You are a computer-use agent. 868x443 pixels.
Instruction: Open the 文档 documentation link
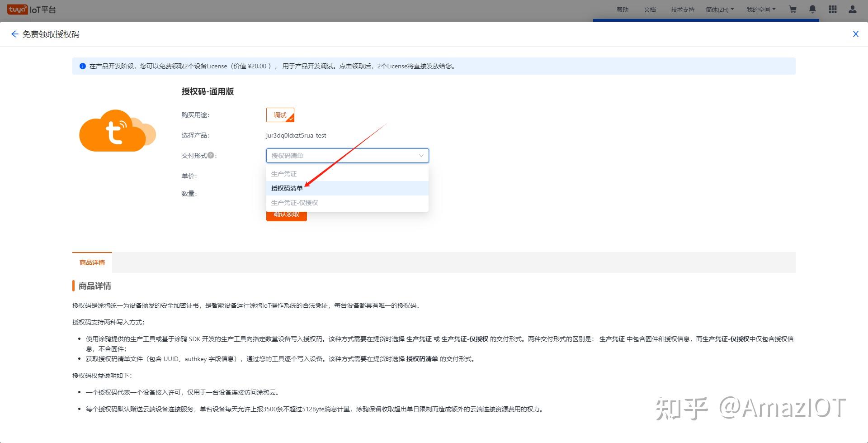(x=650, y=9)
